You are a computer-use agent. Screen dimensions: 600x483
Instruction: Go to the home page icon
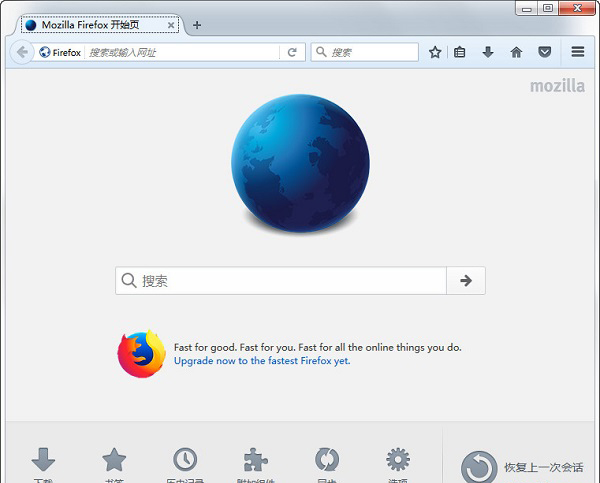[516, 52]
